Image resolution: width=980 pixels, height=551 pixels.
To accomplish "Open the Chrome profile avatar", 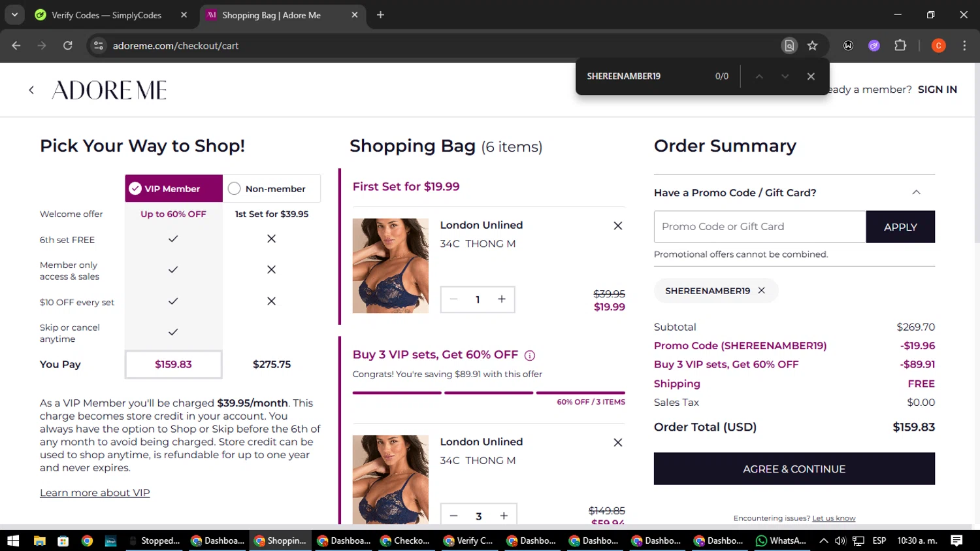I will [x=938, y=46].
